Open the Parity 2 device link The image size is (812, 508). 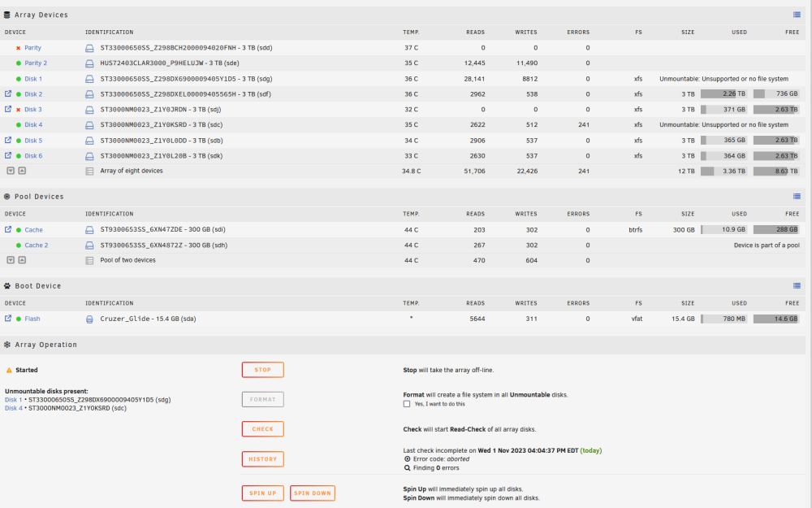[x=36, y=63]
